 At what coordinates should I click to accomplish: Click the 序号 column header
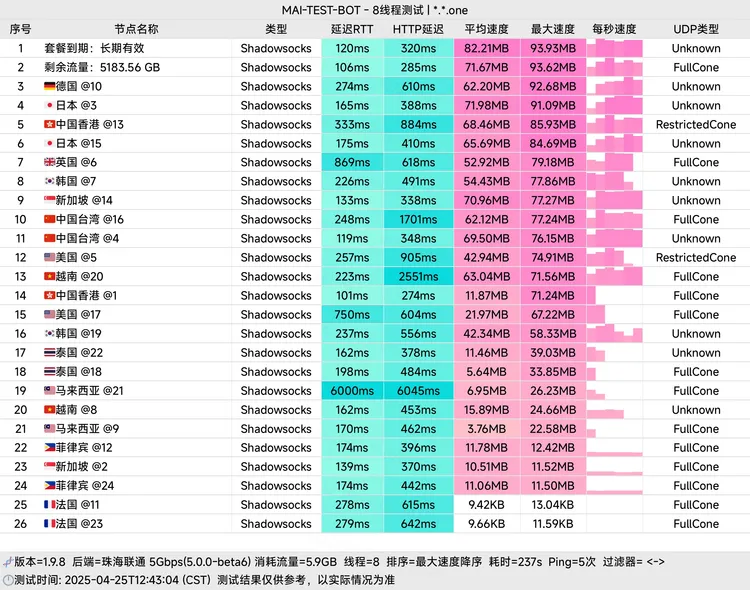(20, 29)
